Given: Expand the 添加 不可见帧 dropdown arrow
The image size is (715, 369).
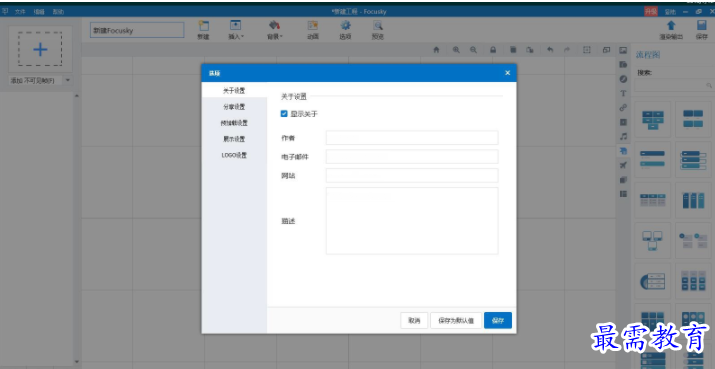Looking at the screenshot, I should 67,81.
